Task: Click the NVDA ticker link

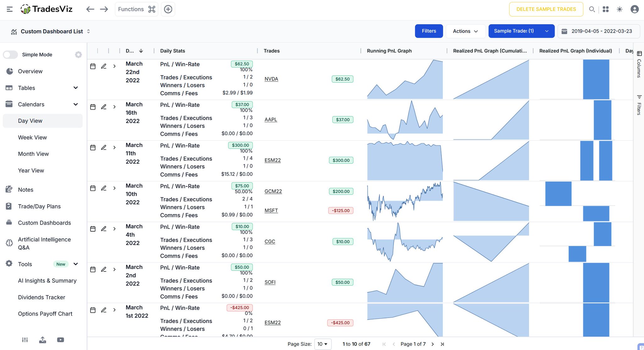Action: (271, 79)
